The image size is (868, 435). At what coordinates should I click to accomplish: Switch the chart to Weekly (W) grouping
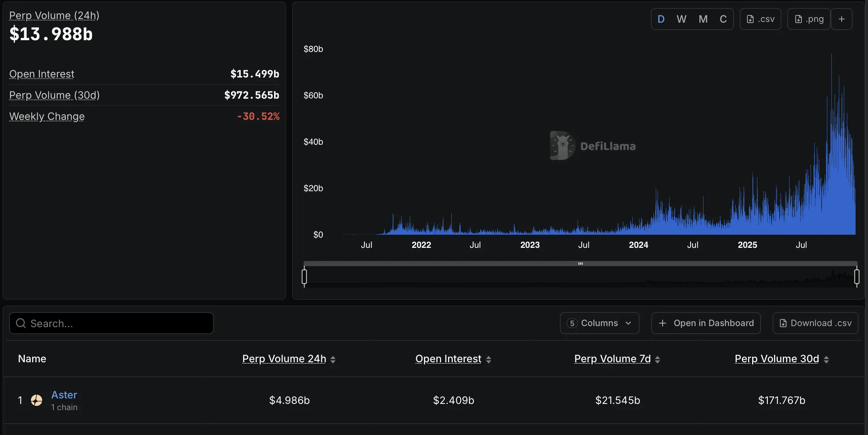pos(681,19)
